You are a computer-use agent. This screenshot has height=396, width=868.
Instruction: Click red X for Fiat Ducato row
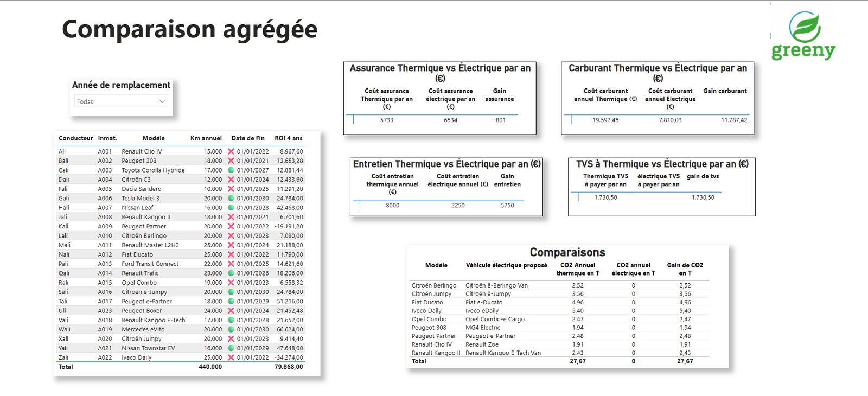231,254
